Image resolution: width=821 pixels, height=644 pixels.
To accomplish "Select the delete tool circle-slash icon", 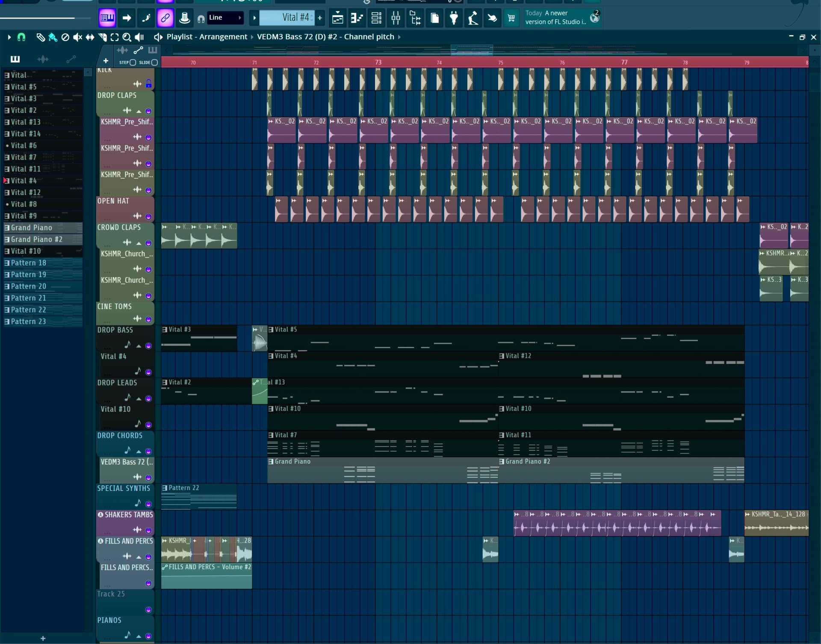I will pyautogui.click(x=65, y=37).
